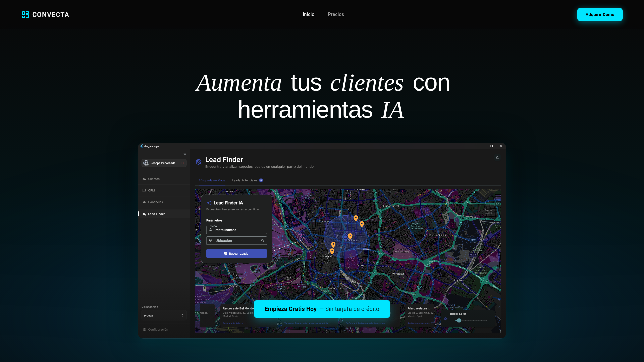This screenshot has width=644, height=362.
Task: Click the map pin on Salamanca
Action: pos(350,236)
